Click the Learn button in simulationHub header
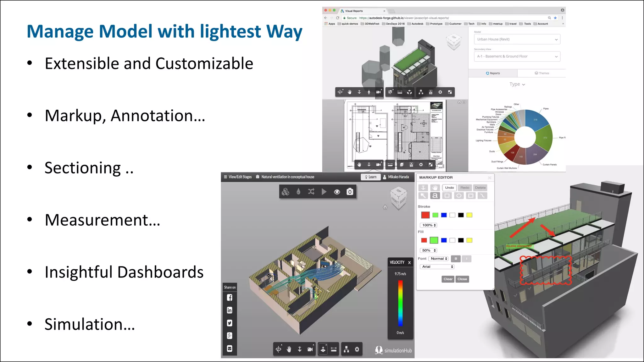The image size is (644, 362). 370,177
